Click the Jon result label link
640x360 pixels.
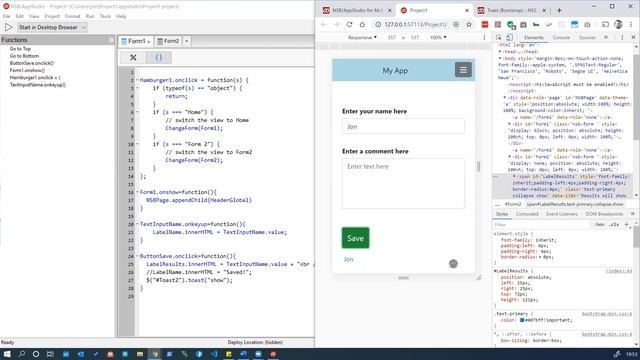348,260
